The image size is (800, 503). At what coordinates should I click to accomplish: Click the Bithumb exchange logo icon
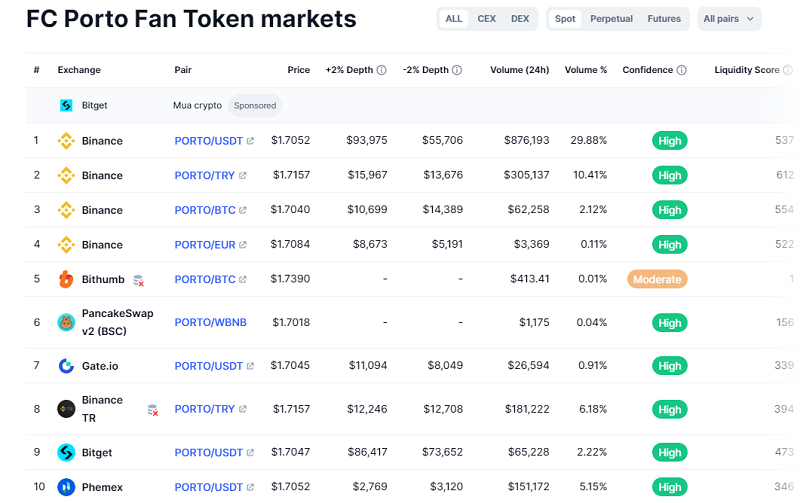coord(66,279)
